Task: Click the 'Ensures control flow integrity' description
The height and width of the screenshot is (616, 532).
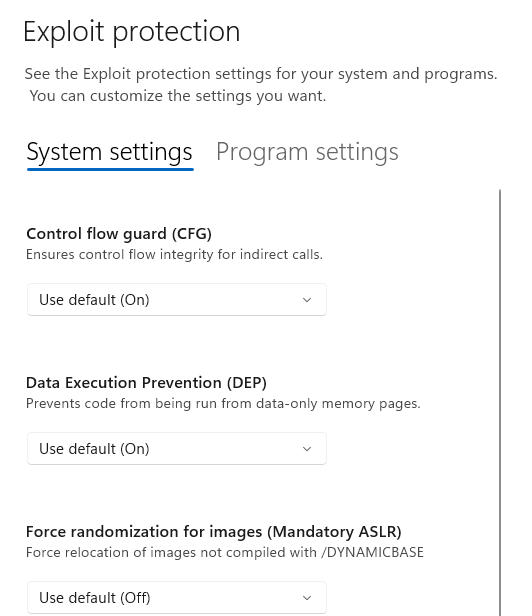Action: click(x=174, y=255)
